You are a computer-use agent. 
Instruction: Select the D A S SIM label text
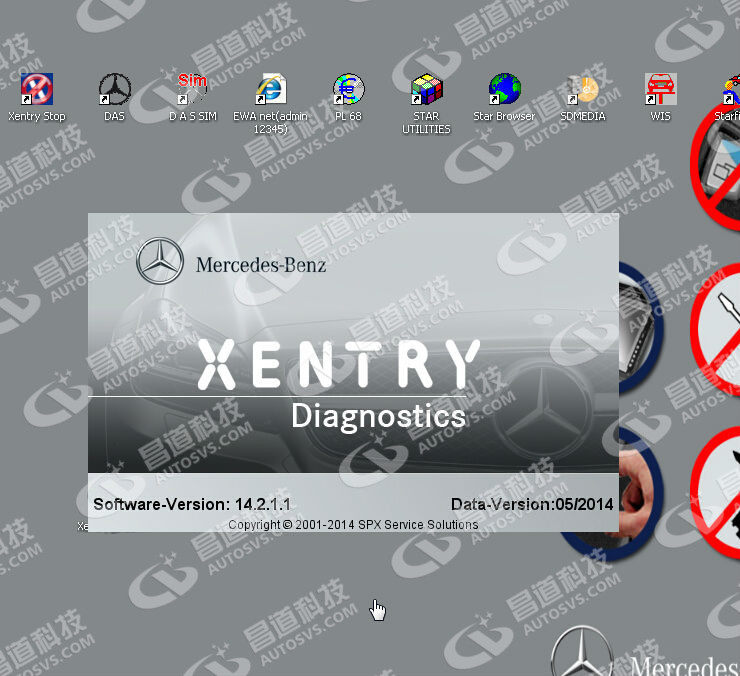(193, 116)
